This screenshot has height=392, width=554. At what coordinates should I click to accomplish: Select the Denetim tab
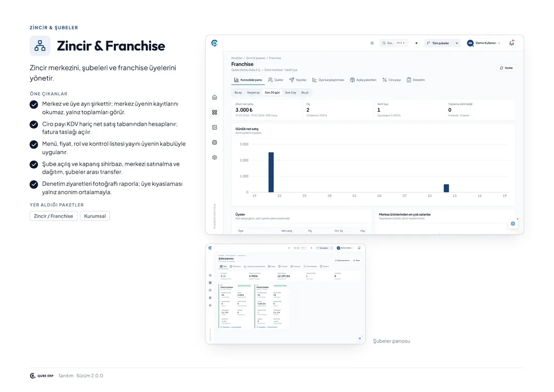416,80
